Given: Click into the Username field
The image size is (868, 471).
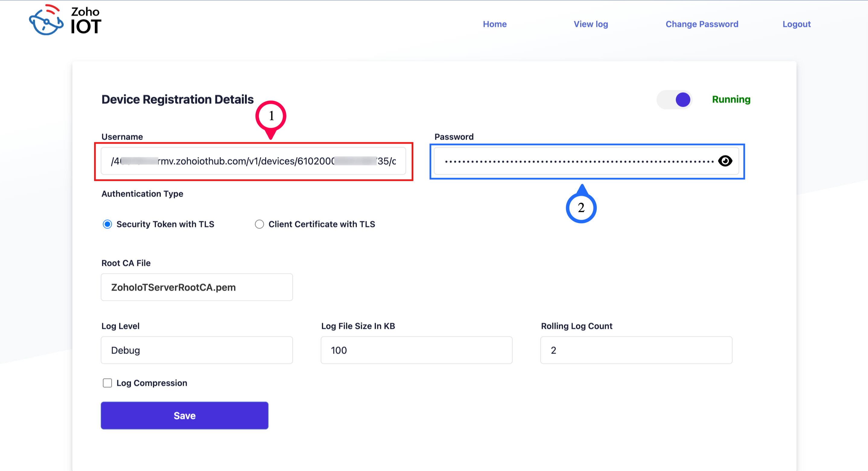Looking at the screenshot, I should click(253, 161).
